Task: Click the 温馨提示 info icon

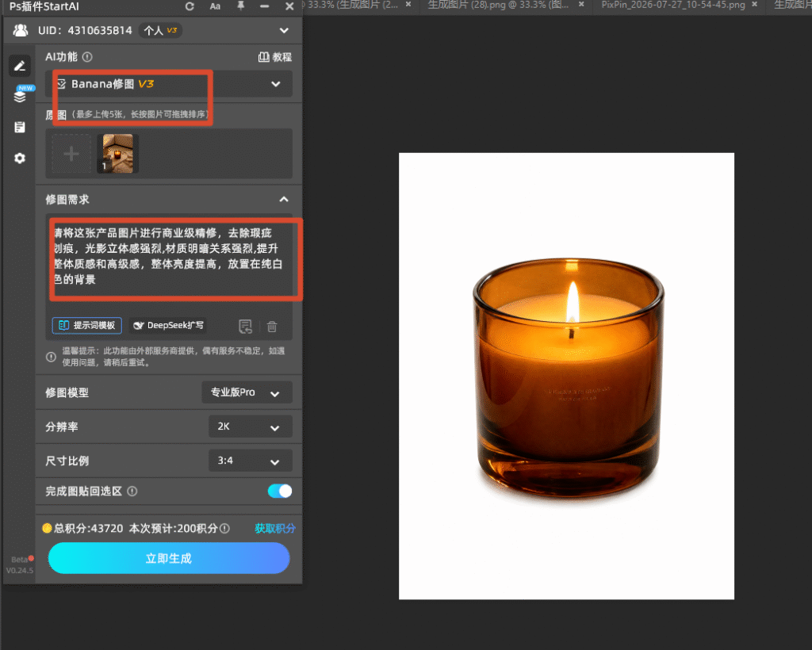Action: [x=51, y=357]
